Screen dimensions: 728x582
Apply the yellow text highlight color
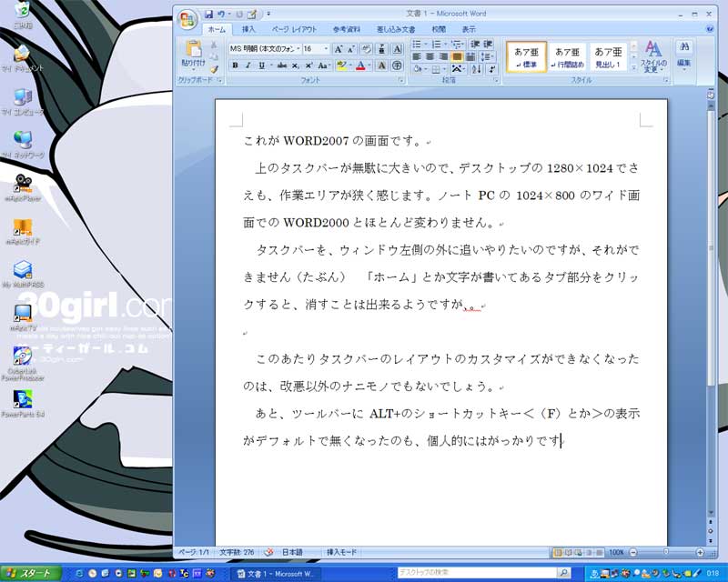tap(342, 65)
